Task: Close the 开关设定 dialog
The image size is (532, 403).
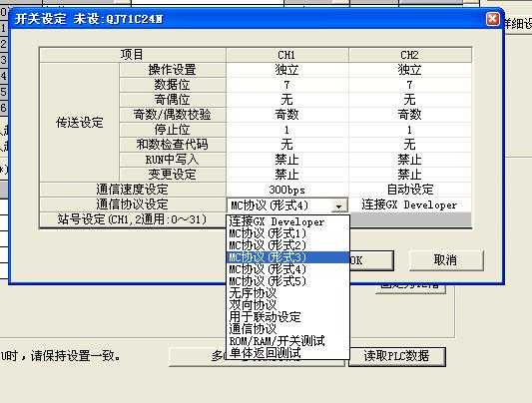Action: [x=493, y=19]
